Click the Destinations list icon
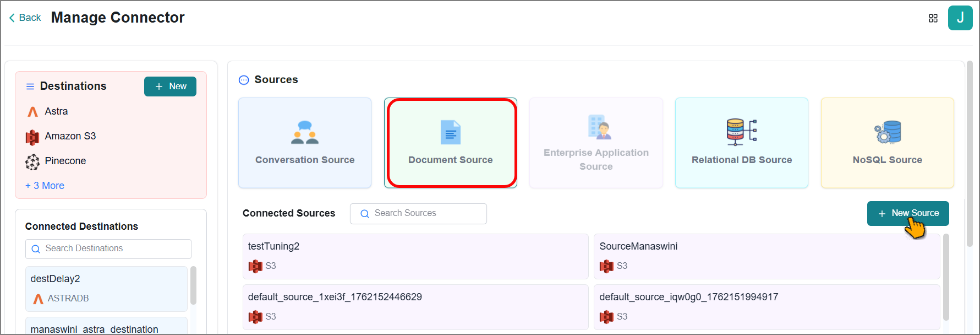 pos(30,87)
